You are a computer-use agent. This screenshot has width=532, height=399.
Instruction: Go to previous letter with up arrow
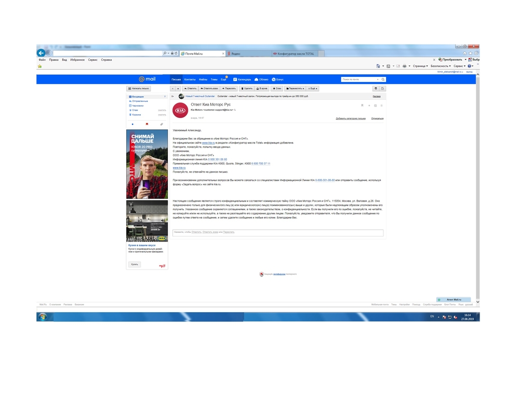coord(172,88)
